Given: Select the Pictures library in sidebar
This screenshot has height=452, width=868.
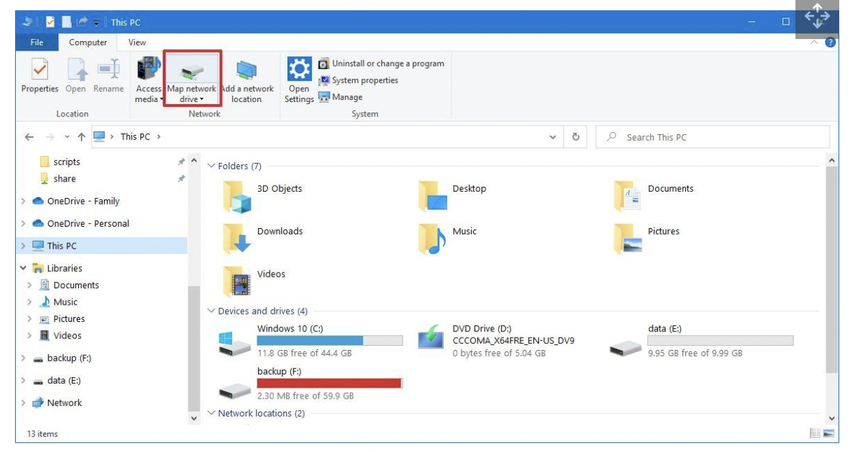Looking at the screenshot, I should point(62,319).
